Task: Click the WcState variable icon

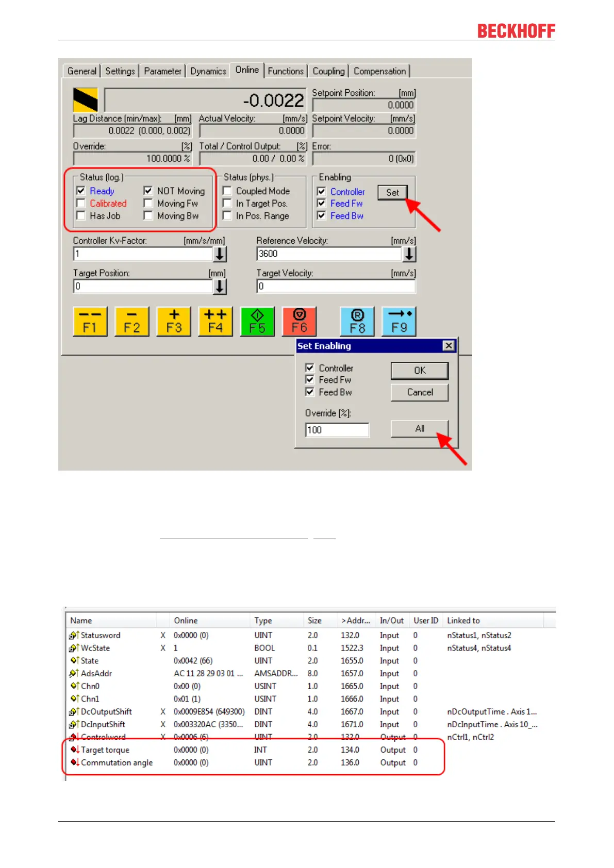Action: pyautogui.click(x=74, y=648)
